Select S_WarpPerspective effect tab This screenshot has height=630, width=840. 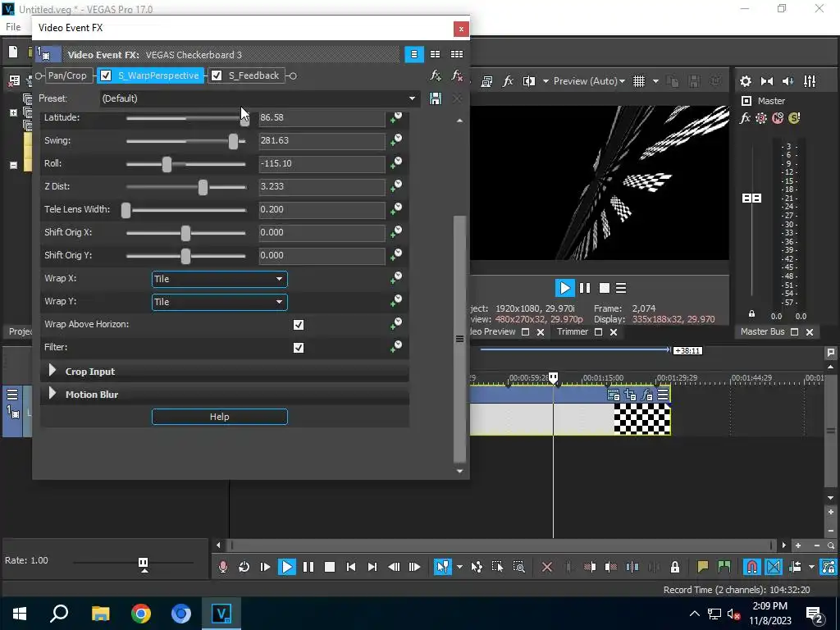(158, 75)
